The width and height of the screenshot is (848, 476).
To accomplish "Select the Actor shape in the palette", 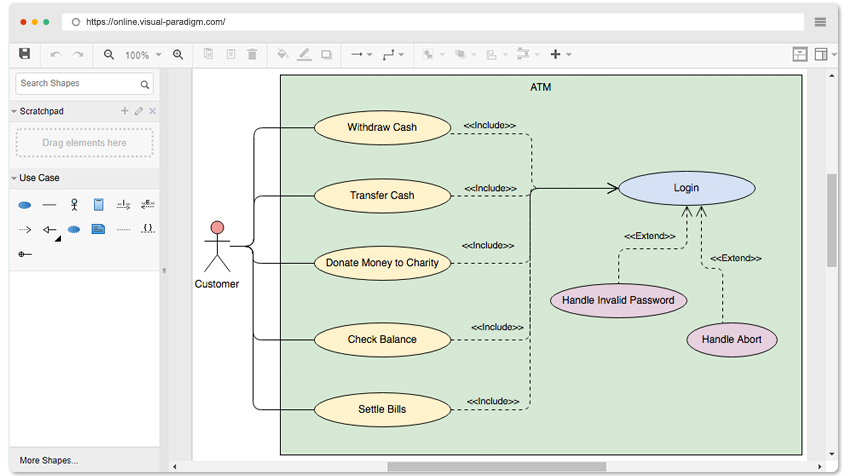I will click(74, 204).
